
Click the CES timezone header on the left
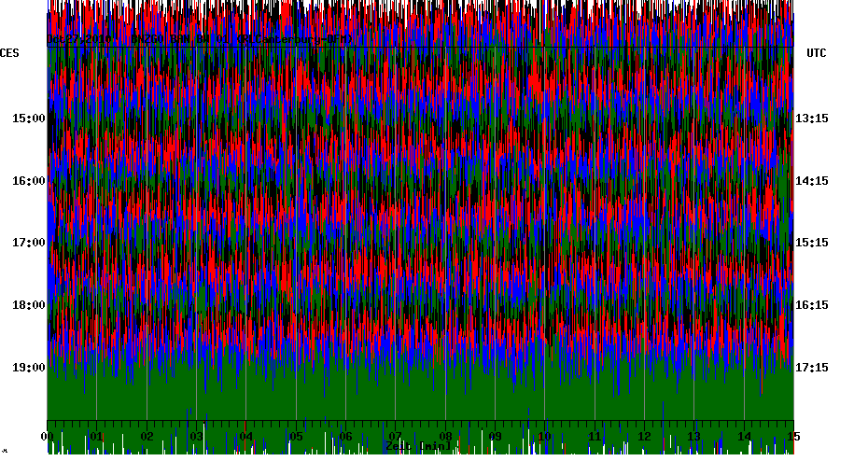(x=9, y=53)
